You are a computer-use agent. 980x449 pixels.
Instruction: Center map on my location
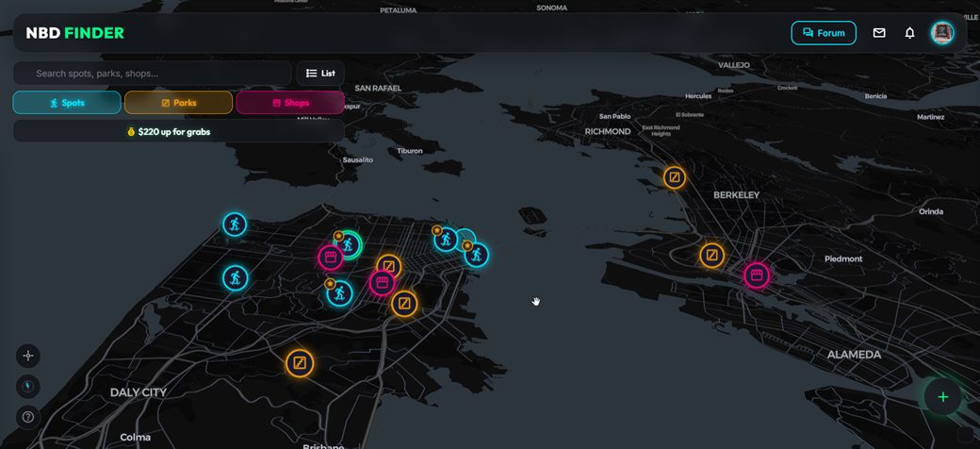click(28, 356)
